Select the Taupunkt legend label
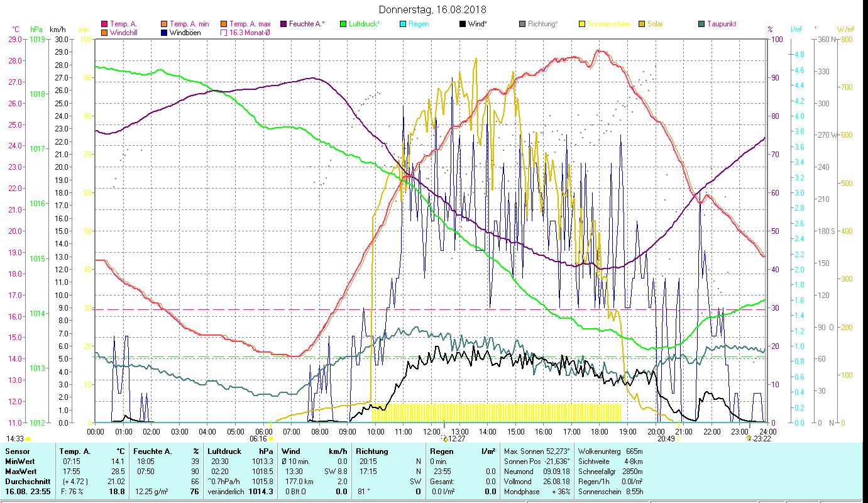 (721, 24)
